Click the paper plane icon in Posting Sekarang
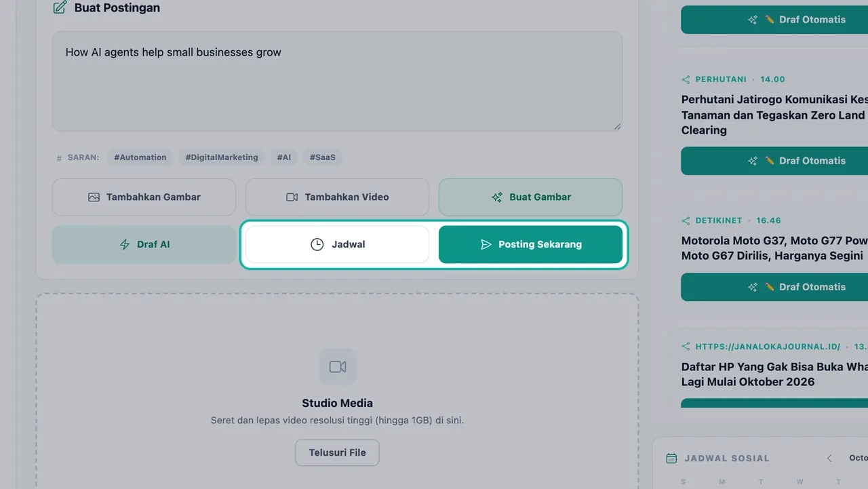Viewport: 868px width, 489px height. 486,244
